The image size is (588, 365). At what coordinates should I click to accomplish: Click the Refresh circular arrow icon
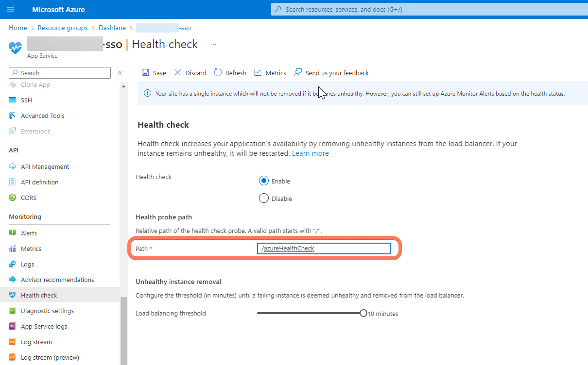[x=218, y=72]
